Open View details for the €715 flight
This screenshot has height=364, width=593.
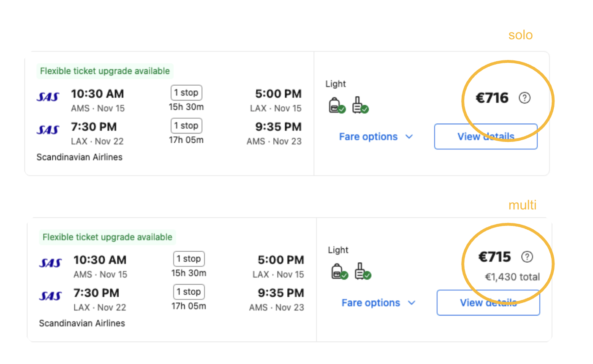[488, 303]
